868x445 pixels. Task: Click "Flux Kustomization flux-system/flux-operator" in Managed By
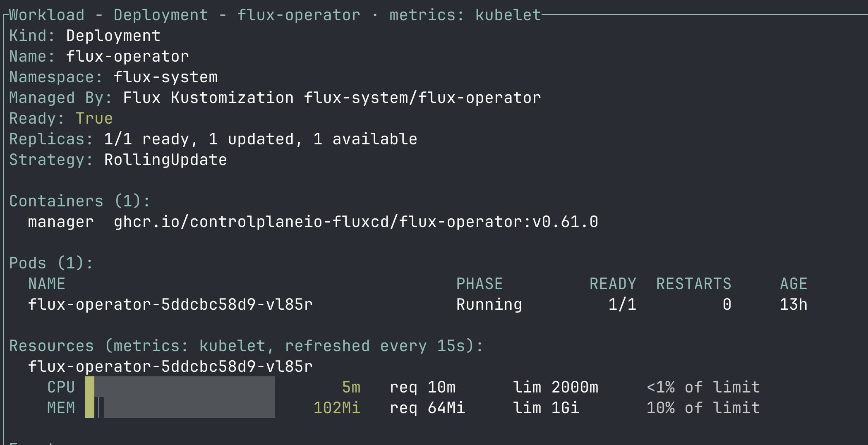pyautogui.click(x=332, y=98)
